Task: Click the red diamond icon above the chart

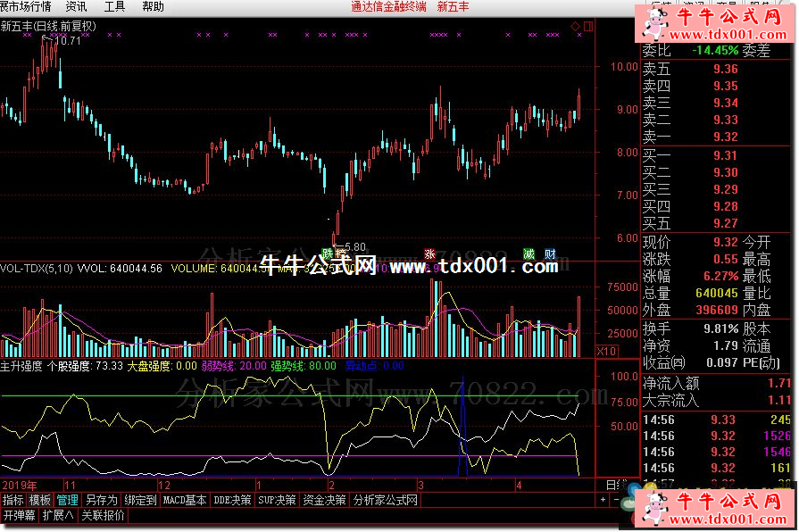Action: tap(575, 26)
